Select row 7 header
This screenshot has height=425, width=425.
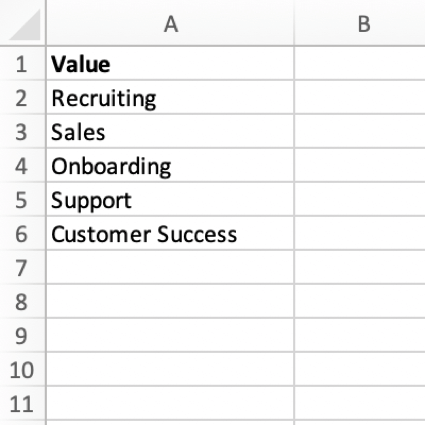[23, 267]
